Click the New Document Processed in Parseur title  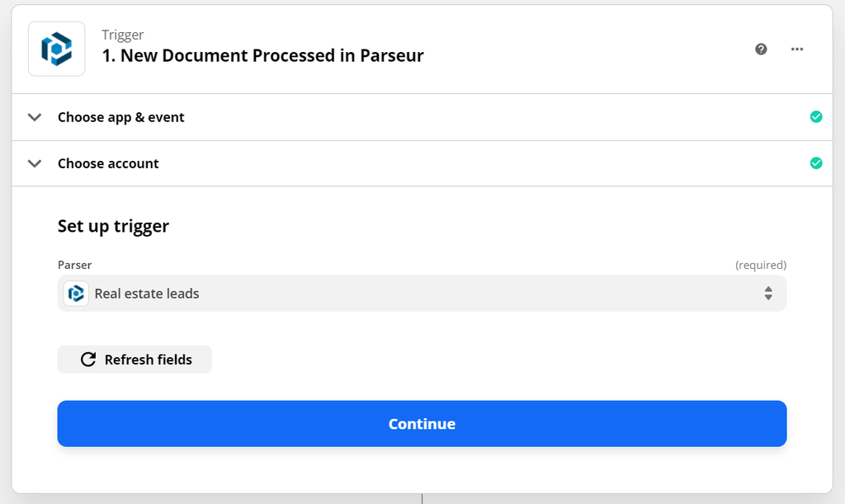(262, 55)
